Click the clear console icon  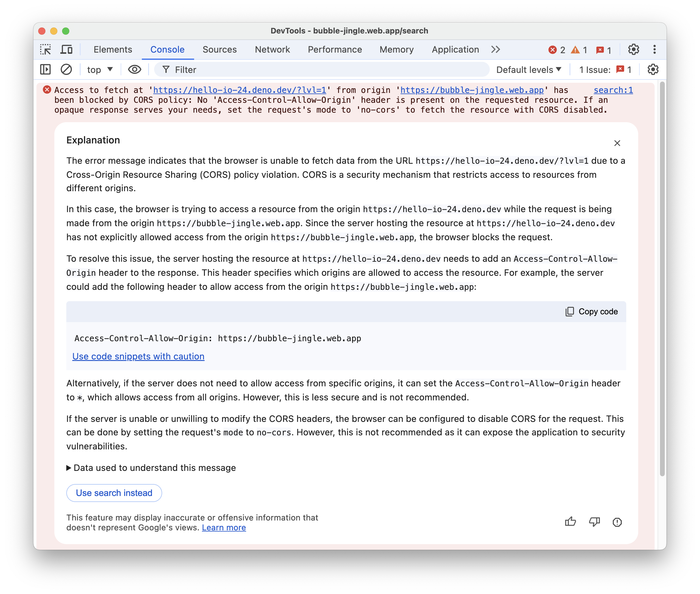(65, 70)
